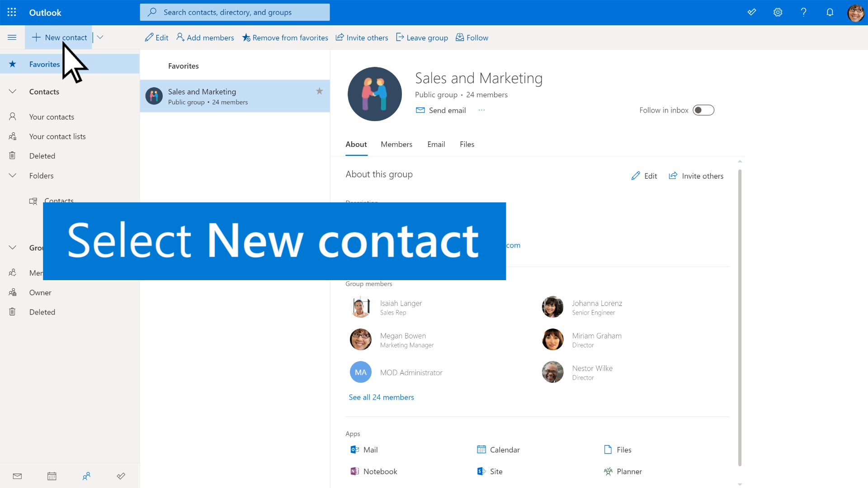Toggle the hamburger navigation pane button
Screen dimensions: 868x488
tap(12, 38)
